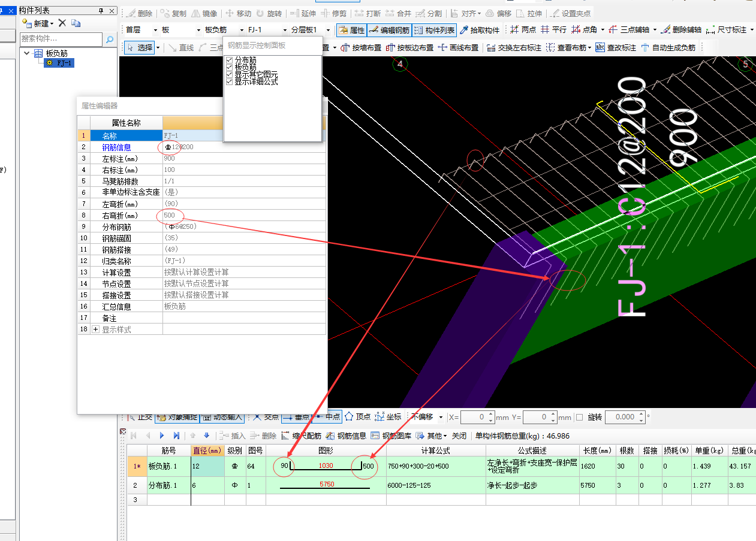Select the 镜像 mirror tool
The image size is (756, 541).
[x=204, y=13]
